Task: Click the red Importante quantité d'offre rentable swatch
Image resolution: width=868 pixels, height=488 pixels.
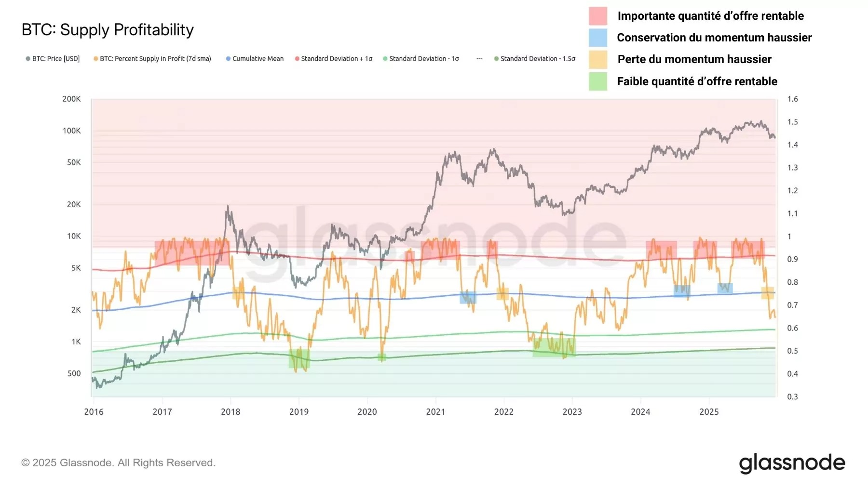Action: coord(598,16)
